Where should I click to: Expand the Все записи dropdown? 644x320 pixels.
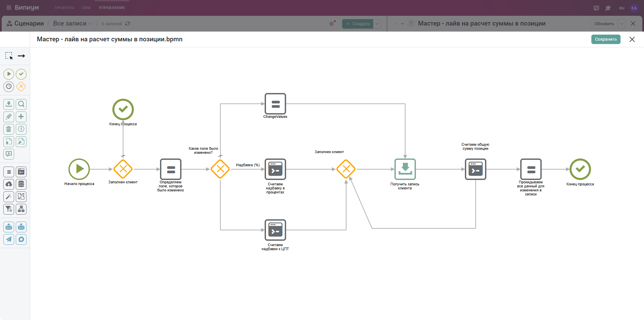(x=72, y=24)
